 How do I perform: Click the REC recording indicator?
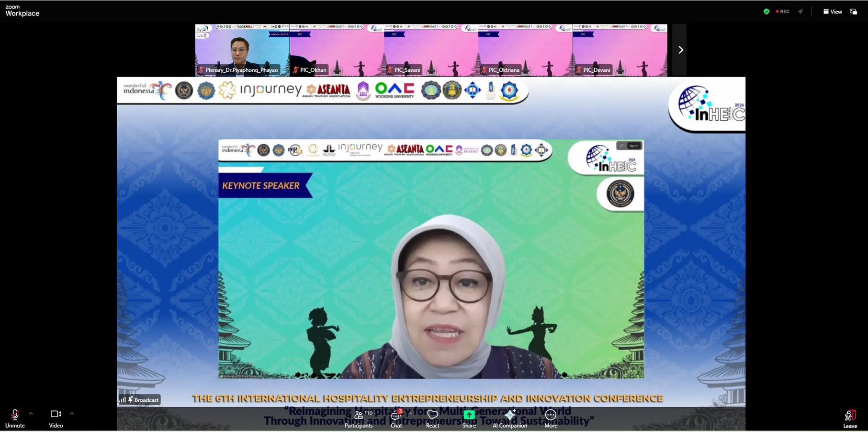[x=783, y=11]
